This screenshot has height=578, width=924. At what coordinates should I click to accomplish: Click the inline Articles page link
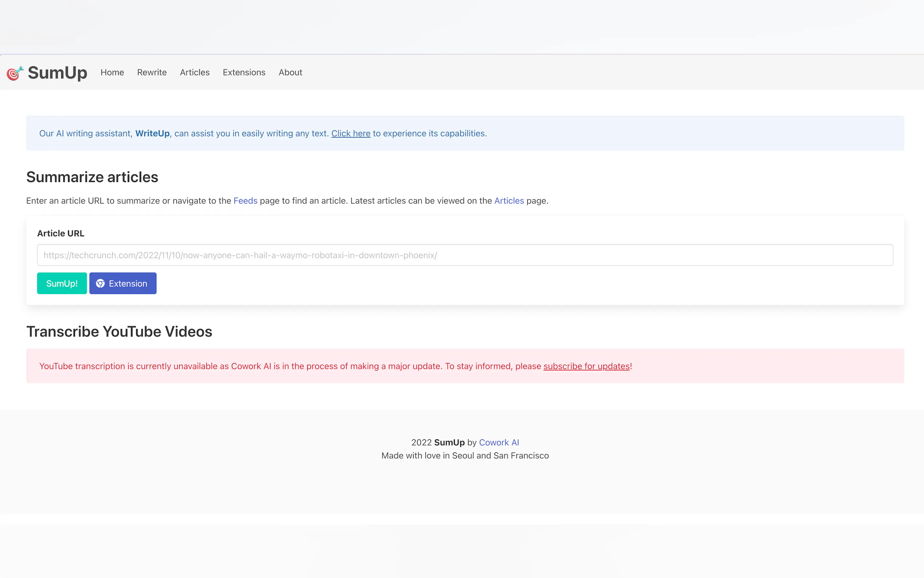pyautogui.click(x=509, y=201)
